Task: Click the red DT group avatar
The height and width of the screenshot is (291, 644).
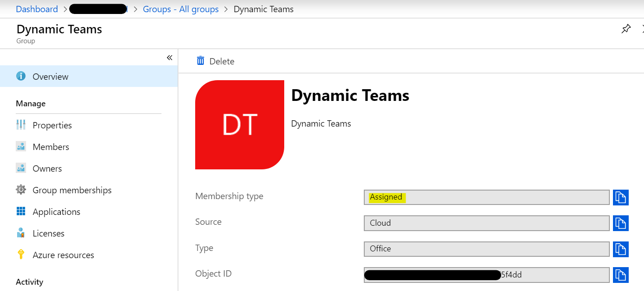Action: coord(240,125)
